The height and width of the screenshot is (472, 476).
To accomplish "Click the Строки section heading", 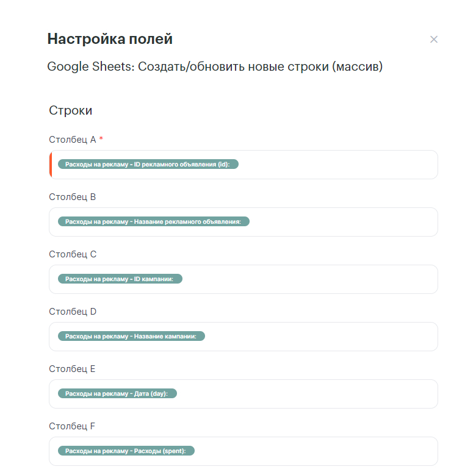I will pos(71,111).
